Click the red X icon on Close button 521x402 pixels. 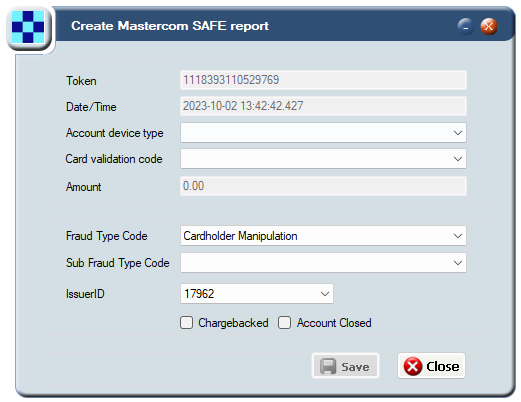click(x=413, y=366)
